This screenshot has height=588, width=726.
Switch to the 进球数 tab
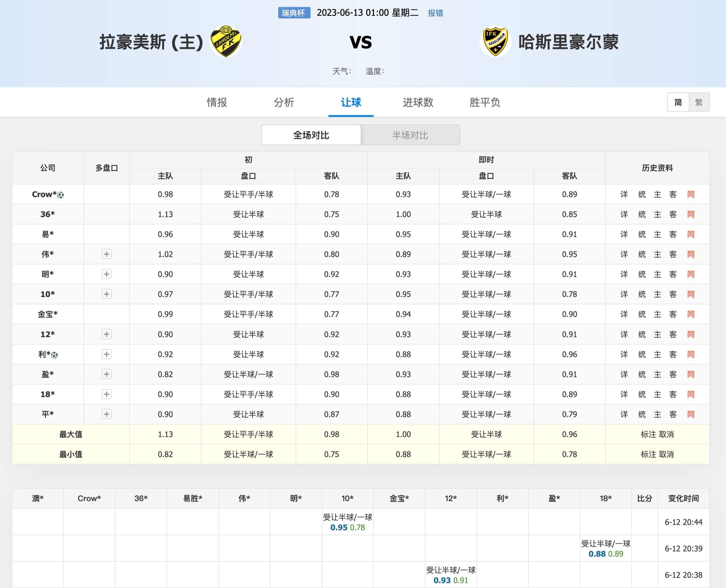(418, 102)
